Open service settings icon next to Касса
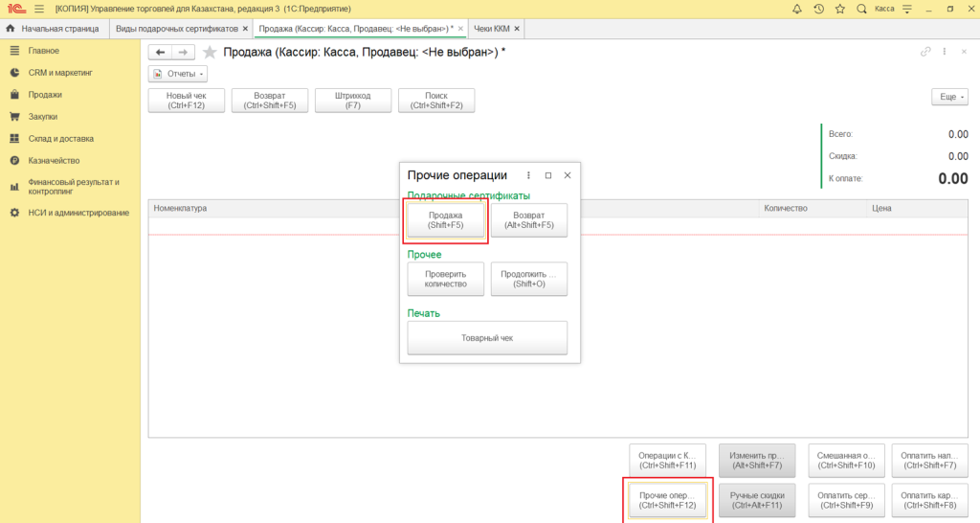Screen dimensions: 980x523 [907, 9]
